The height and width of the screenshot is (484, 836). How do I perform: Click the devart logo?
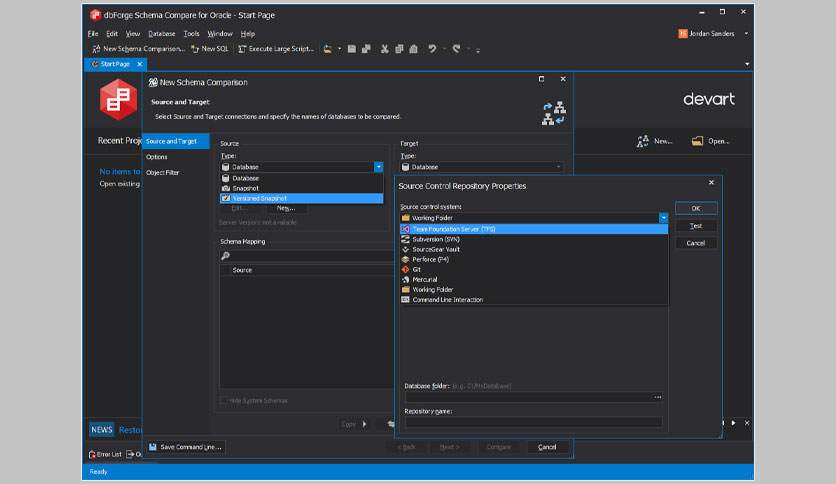(x=709, y=99)
